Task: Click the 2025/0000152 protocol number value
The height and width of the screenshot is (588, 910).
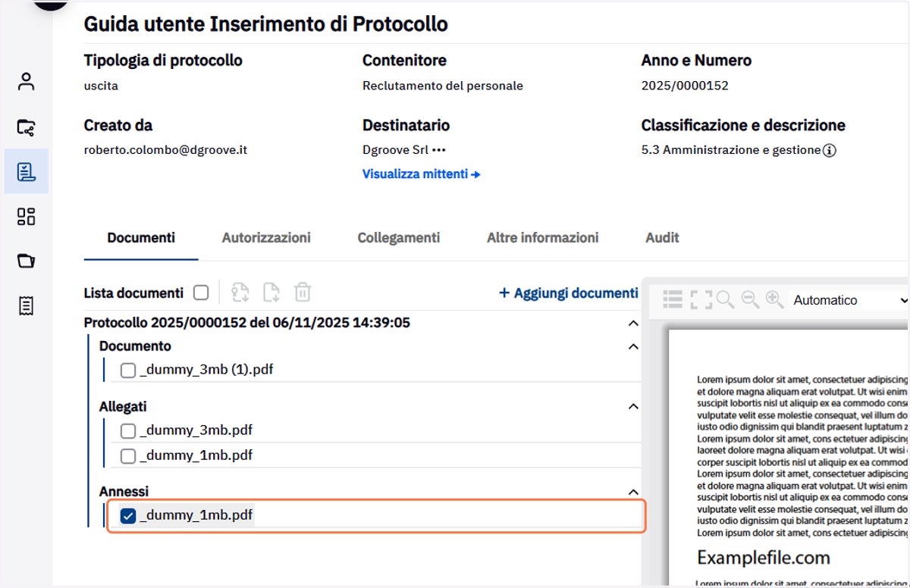Action: click(x=685, y=86)
